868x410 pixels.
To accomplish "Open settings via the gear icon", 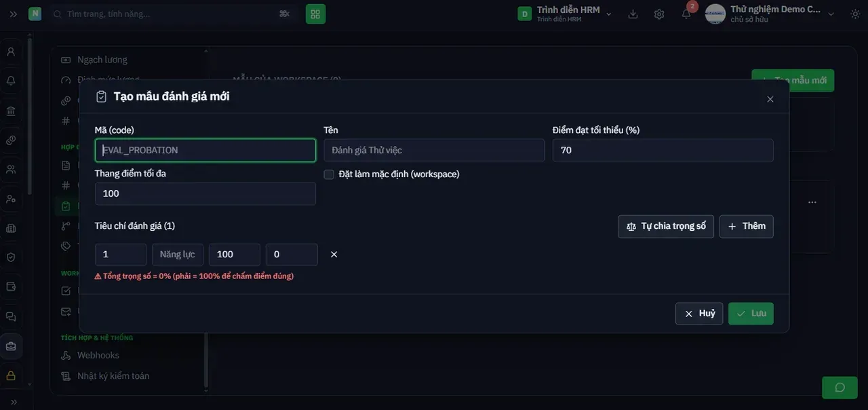I will [x=659, y=14].
